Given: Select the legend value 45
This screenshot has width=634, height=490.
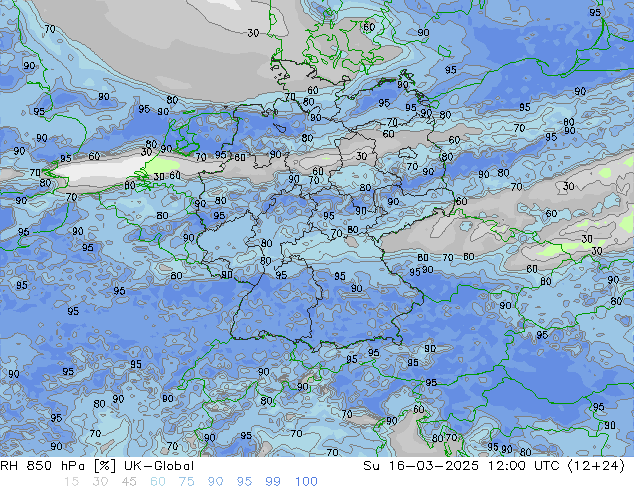Looking at the screenshot, I should [129, 482].
